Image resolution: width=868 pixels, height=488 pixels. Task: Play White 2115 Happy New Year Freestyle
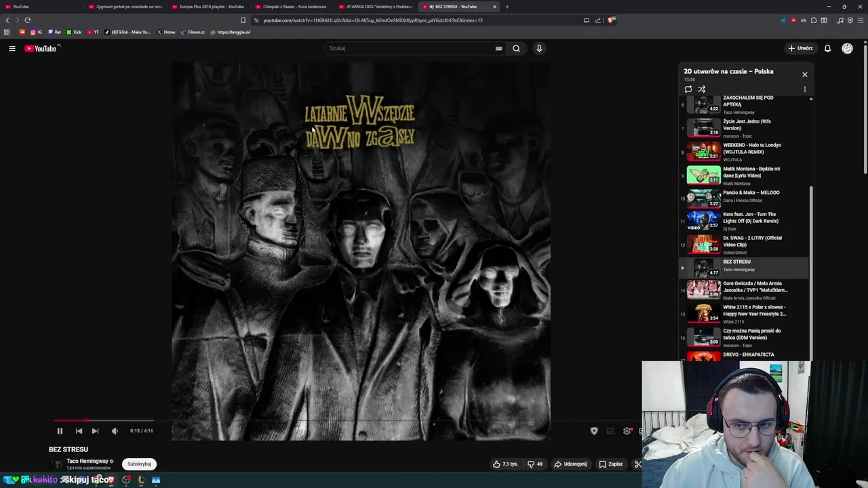[745, 314]
